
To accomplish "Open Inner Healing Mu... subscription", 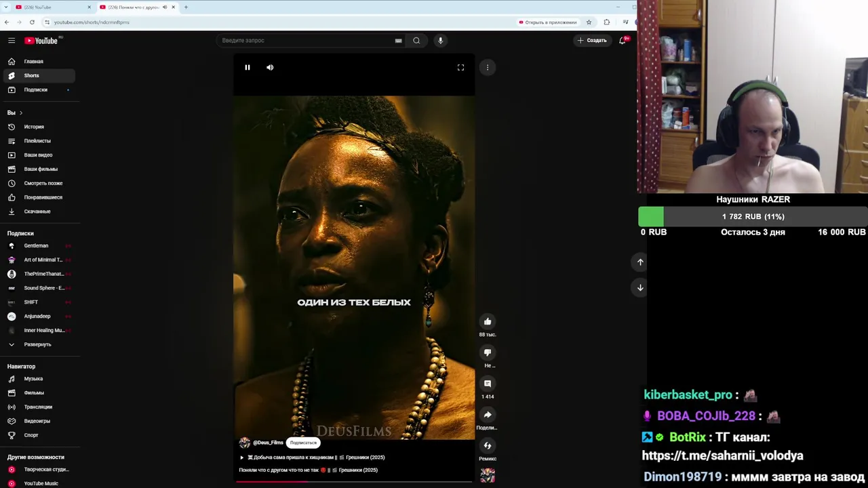I will pyautogui.click(x=39, y=330).
